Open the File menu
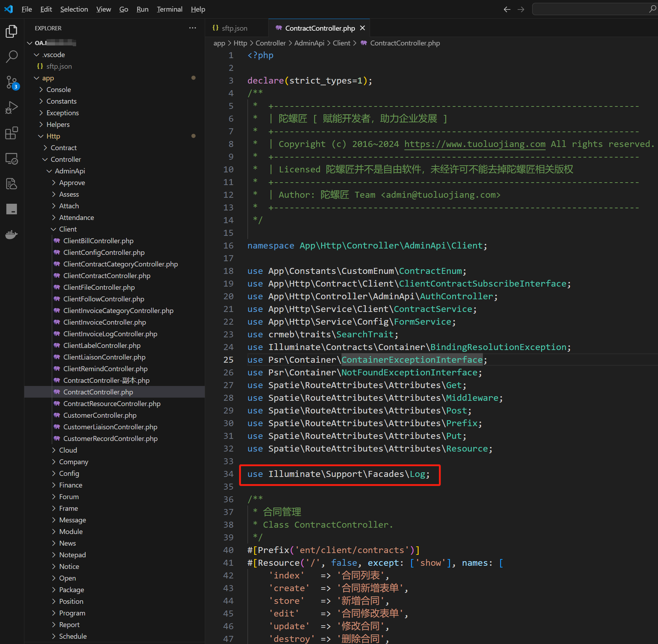This screenshot has width=658, height=644. click(27, 9)
